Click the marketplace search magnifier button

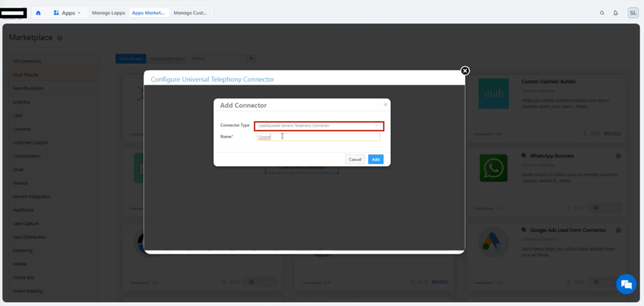251,59
